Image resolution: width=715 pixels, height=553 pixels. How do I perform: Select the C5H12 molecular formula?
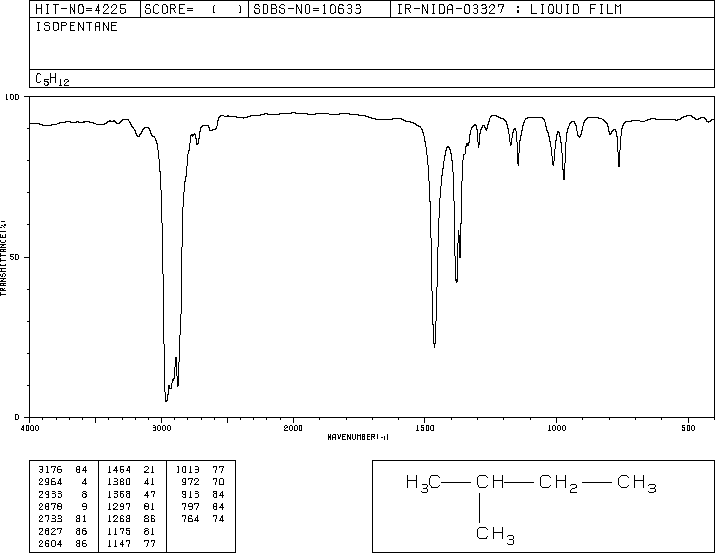[52, 79]
